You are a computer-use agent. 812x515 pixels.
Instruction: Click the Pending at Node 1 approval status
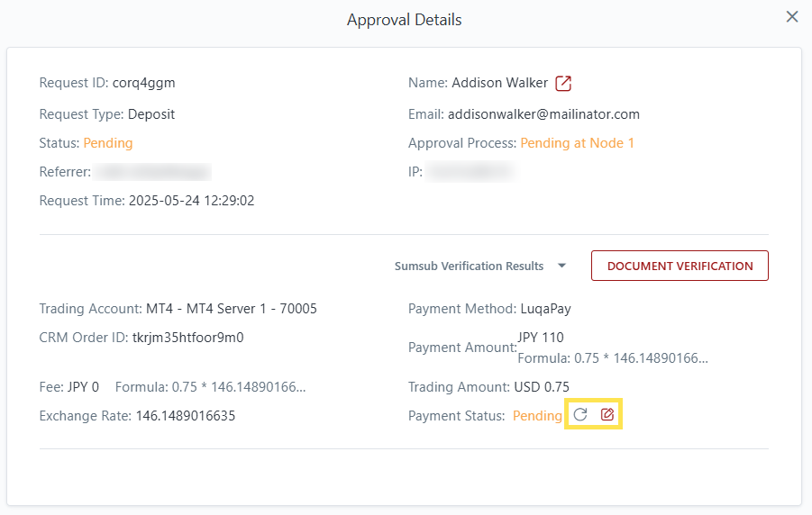[x=577, y=143]
